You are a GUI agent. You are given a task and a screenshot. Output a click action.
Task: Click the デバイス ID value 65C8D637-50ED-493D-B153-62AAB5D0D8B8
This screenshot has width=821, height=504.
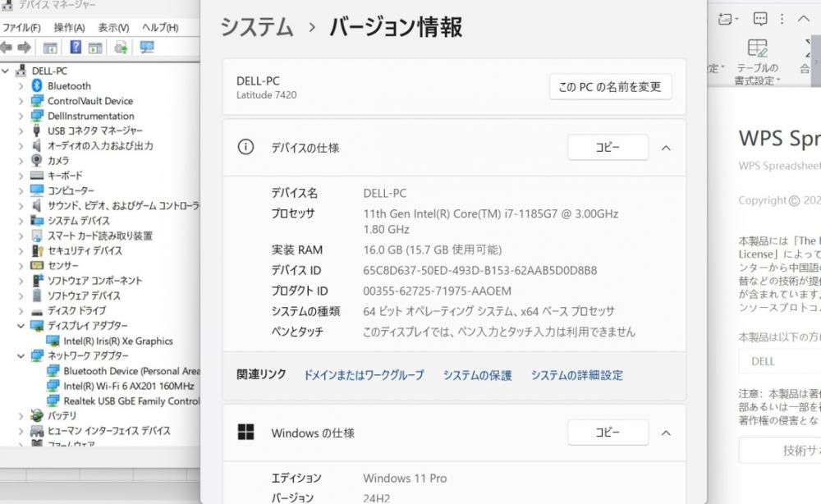click(x=480, y=271)
